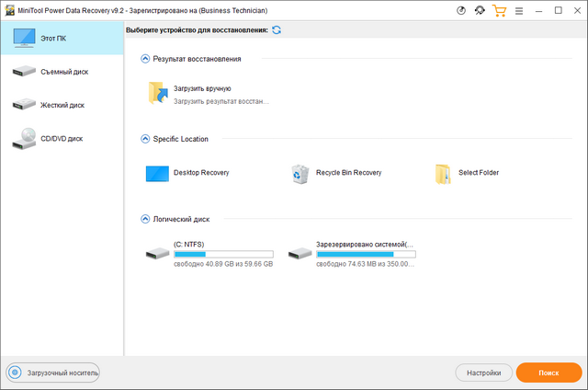The image size is (588, 390).
Task: Open the hamburger menu
Action: (x=520, y=10)
